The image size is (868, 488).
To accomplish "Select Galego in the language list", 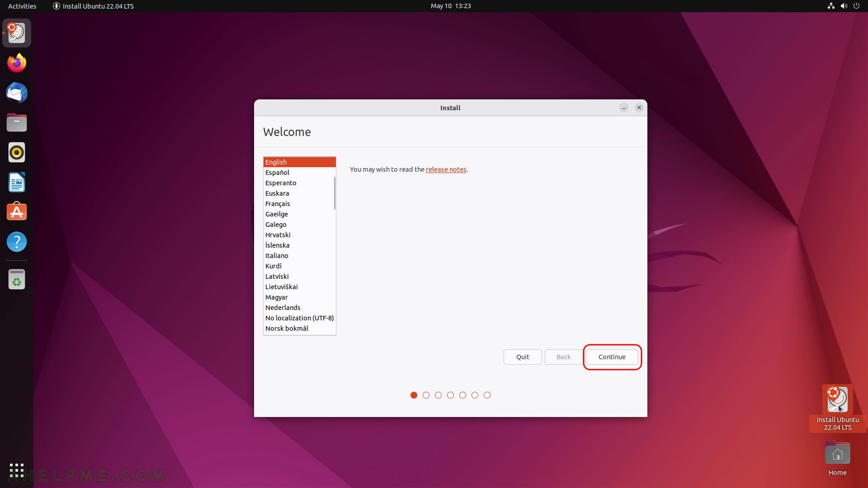I will pos(300,225).
